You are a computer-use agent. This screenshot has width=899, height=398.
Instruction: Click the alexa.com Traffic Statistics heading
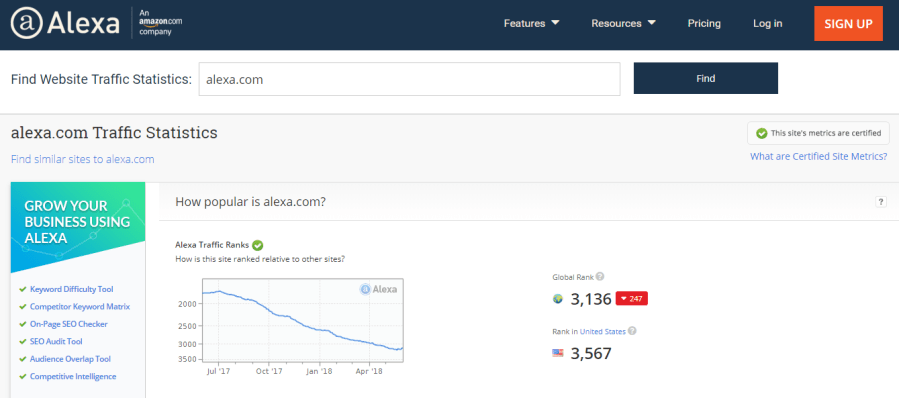coord(114,133)
